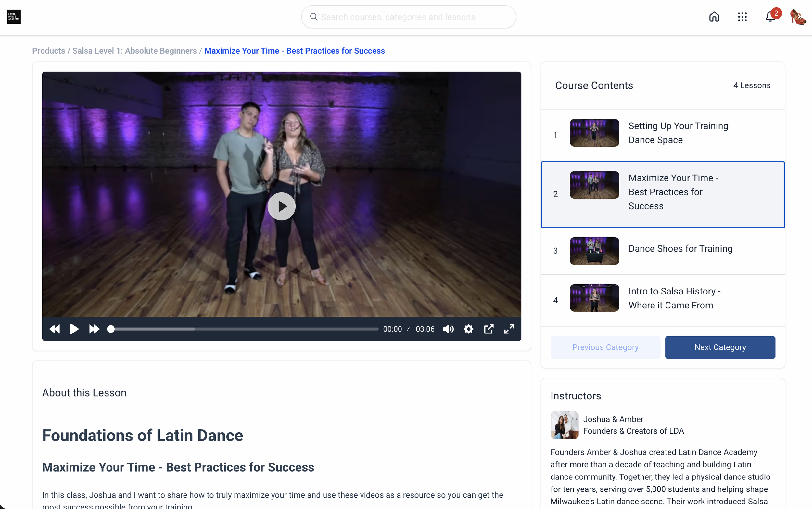Screen dimensions: 812x509
Task: Open video settings gear
Action: pyautogui.click(x=469, y=329)
